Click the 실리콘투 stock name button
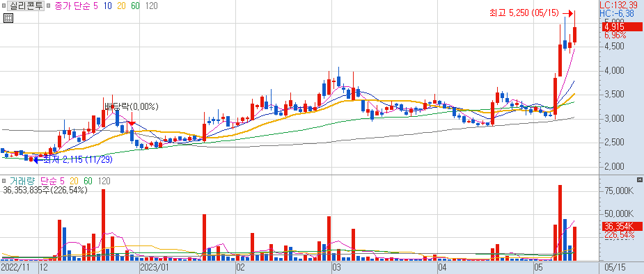The height and width of the screenshot is (274, 644). (x=26, y=6)
